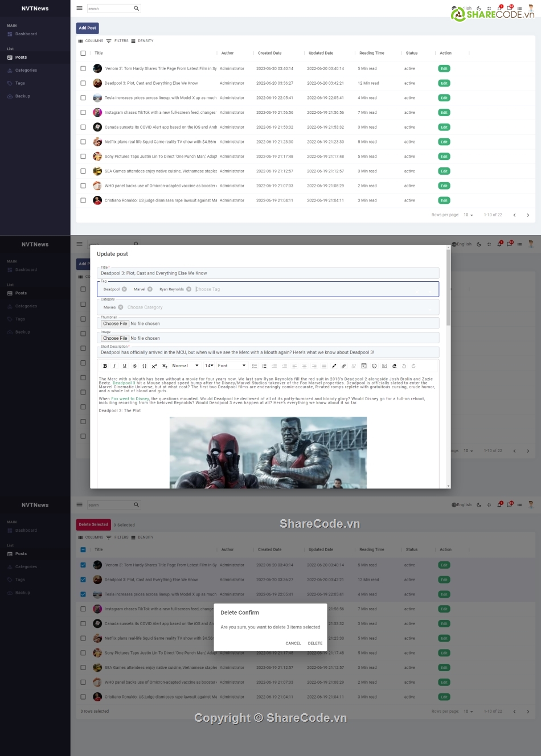541x756 pixels.
Task: Remove the Movies category chip
Action: pyautogui.click(x=120, y=307)
